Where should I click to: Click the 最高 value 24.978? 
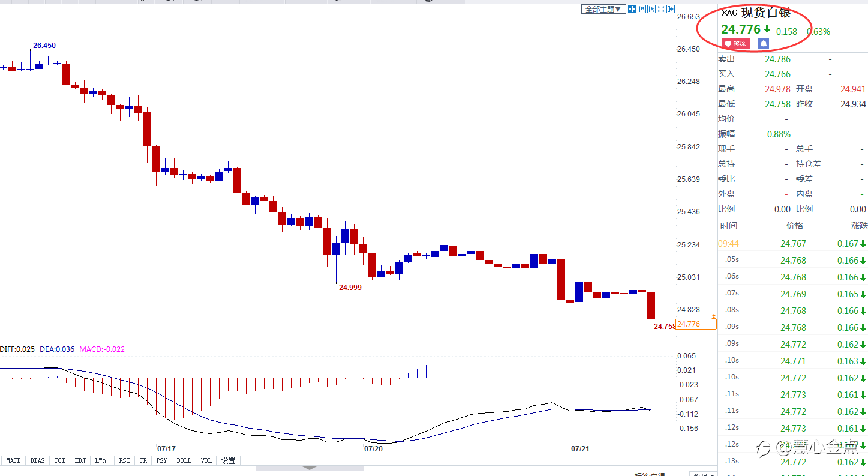[x=777, y=89]
